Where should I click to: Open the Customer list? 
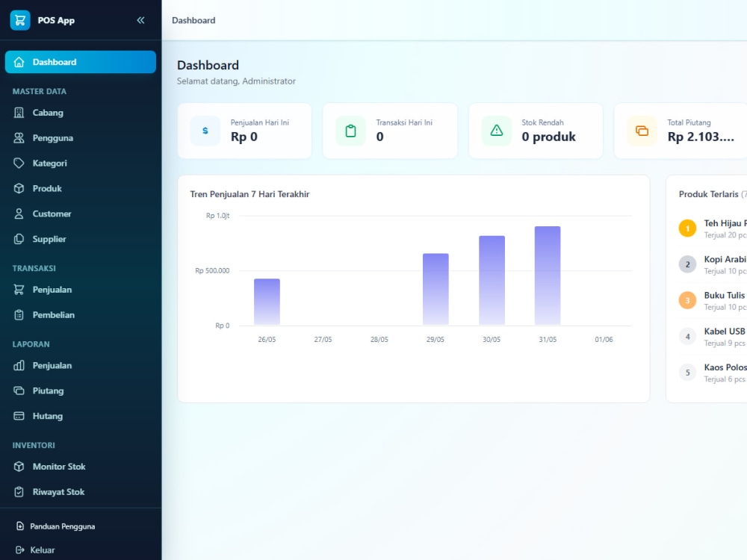81,214
